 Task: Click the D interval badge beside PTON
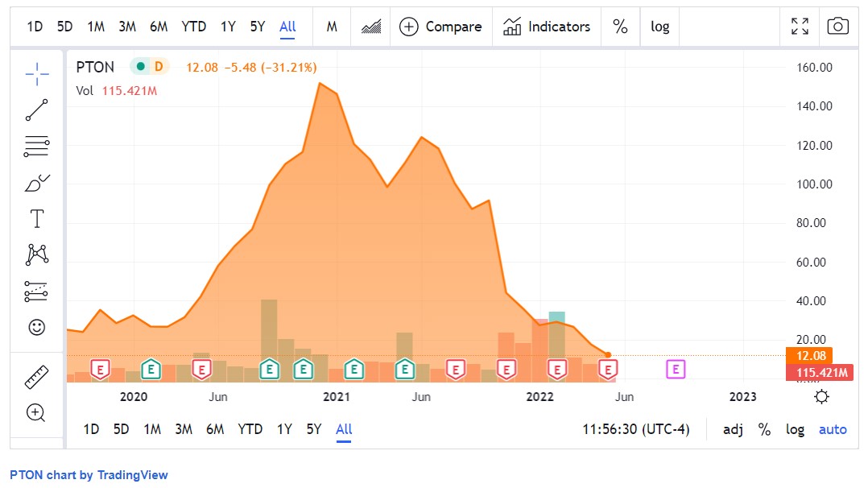coord(159,67)
